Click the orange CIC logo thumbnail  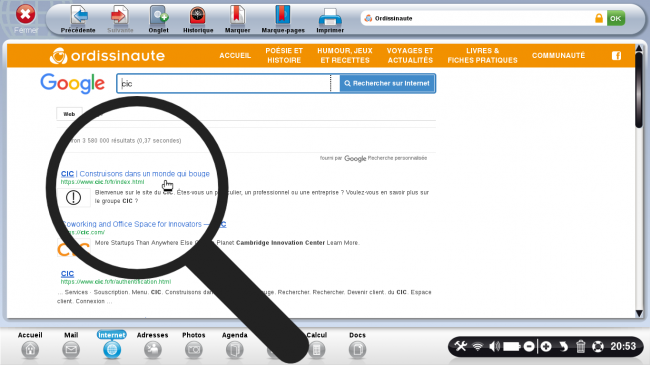[73, 249]
